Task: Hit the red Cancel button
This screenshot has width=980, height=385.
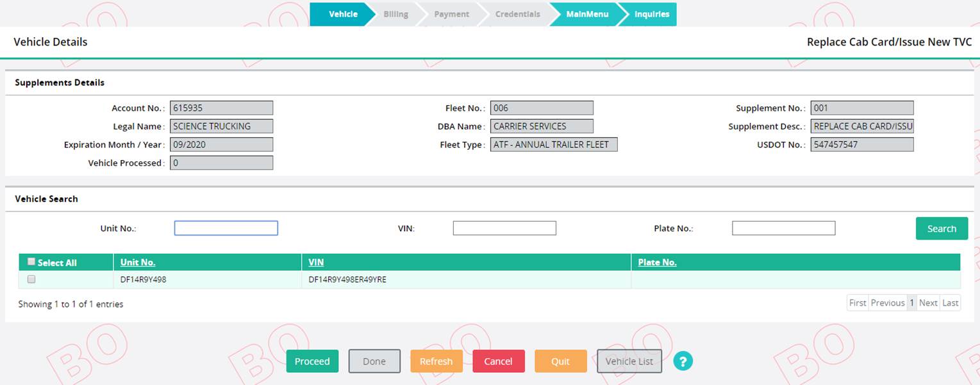Action: click(x=498, y=361)
